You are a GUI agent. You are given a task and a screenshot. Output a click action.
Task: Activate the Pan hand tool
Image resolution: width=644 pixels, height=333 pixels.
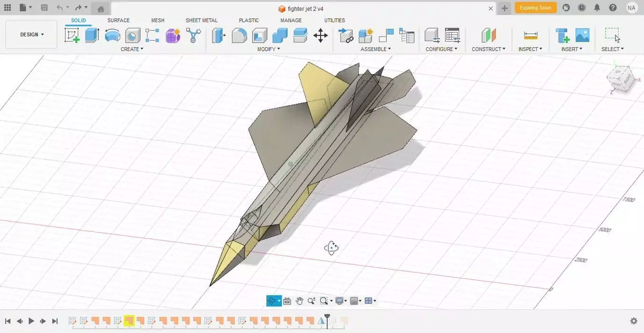click(x=299, y=301)
